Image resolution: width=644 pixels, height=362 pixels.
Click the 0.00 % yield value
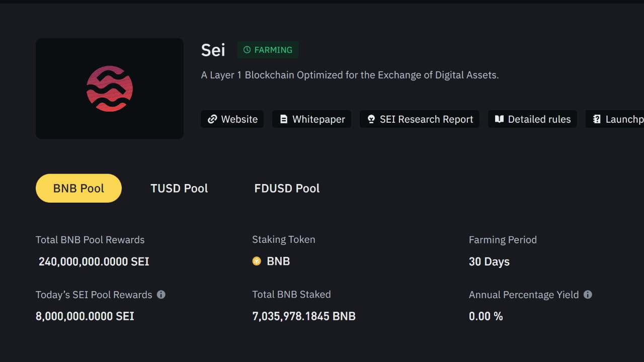[x=486, y=316]
